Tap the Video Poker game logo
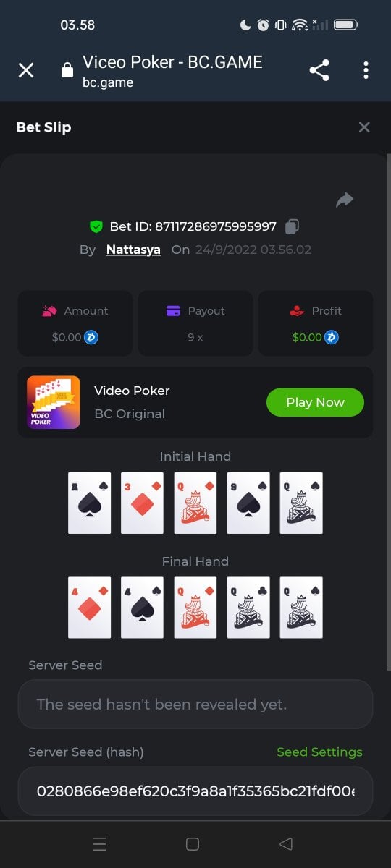Screen dimensions: 391x868 click(54, 402)
